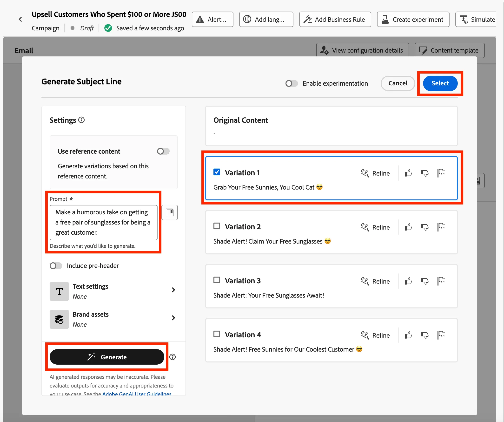
Task: Thumbs down Variation 4
Action: 425,335
